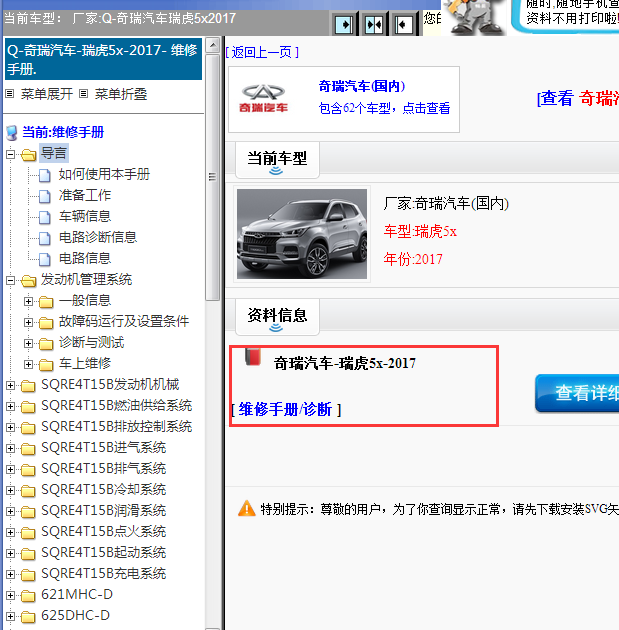Viewport: 619px width, 630px height.
Task: Click the expand-right panel arrow icon
Action: 344,25
